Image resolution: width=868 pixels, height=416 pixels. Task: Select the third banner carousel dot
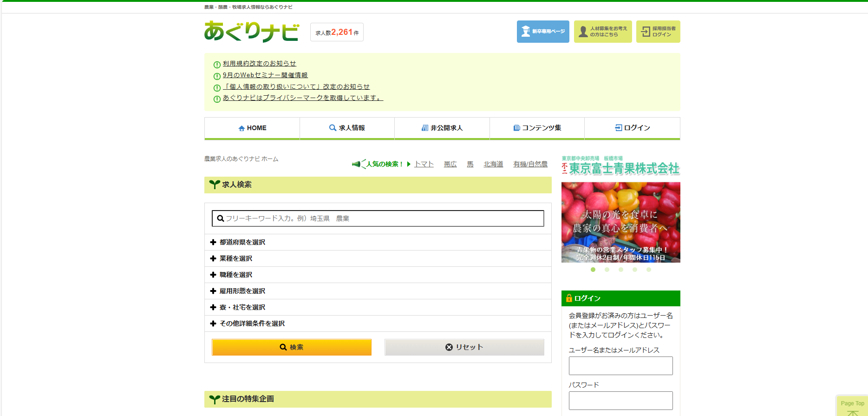coord(621,270)
